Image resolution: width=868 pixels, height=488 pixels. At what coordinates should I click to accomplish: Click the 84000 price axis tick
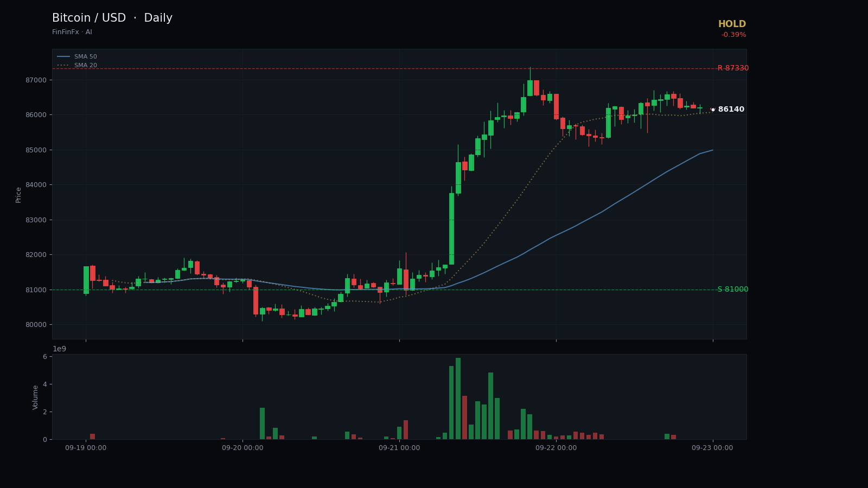(36, 185)
